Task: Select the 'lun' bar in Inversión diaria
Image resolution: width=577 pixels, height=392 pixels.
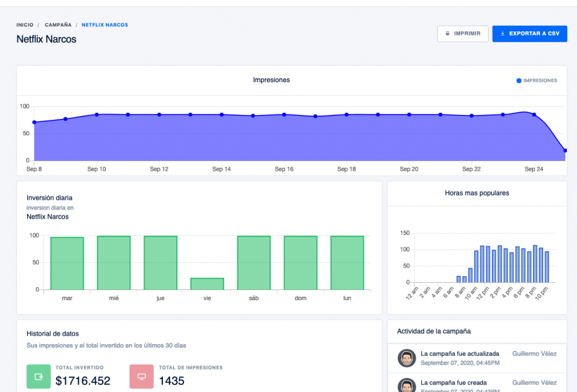Action: coord(347,262)
